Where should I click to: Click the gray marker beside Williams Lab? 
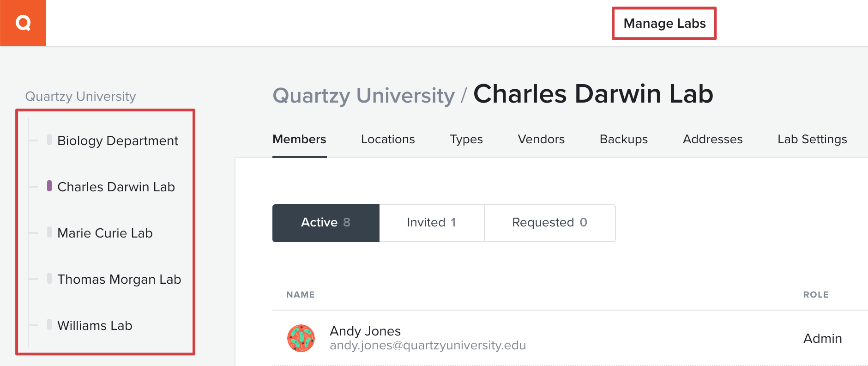49,324
